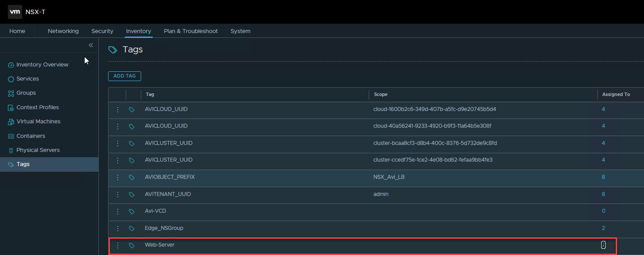
Task: Select Context Profiles in the sidebar
Action: [x=37, y=107]
